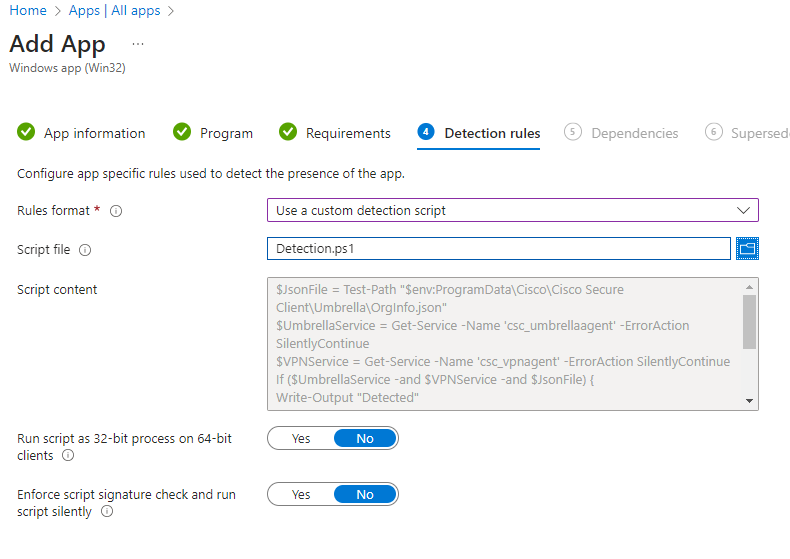
Task: Navigate to Home breadcrumb link
Action: pos(28,10)
